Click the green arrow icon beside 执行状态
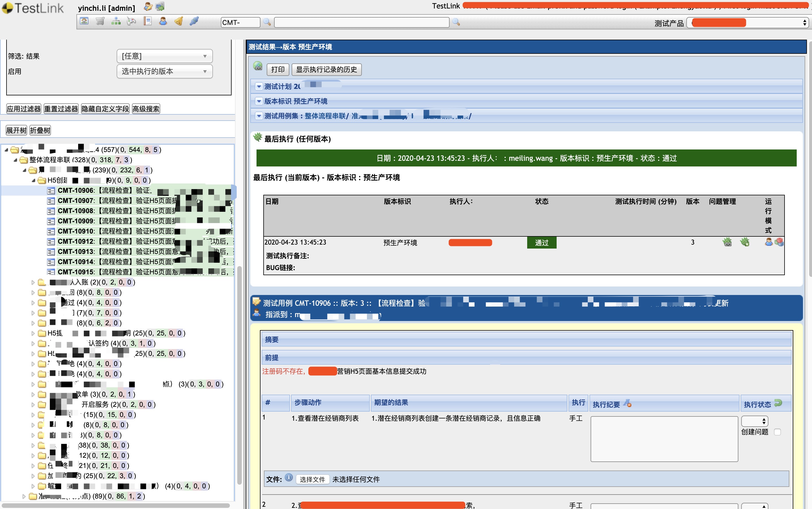Screen dimensions: 812x509 pyautogui.click(x=778, y=403)
